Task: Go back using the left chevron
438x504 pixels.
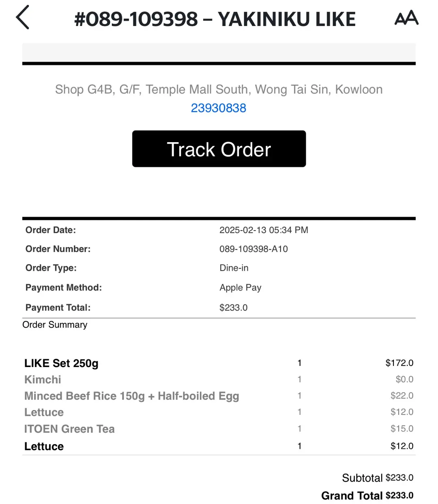Action: [23, 17]
